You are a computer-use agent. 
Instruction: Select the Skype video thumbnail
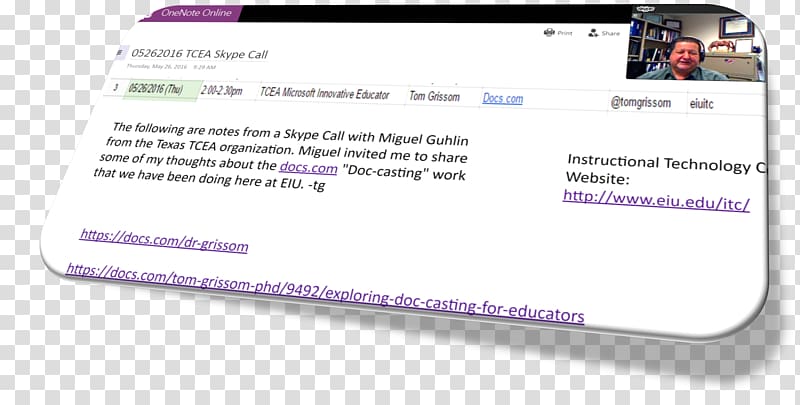click(x=696, y=46)
